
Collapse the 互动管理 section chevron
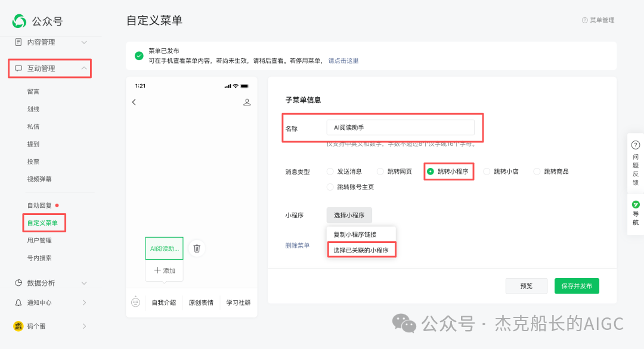84,68
